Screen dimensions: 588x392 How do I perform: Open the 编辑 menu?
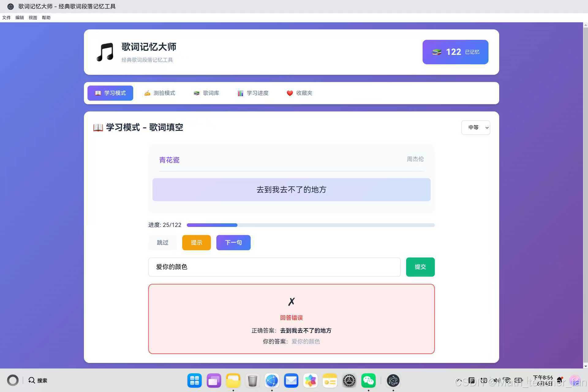[20, 18]
